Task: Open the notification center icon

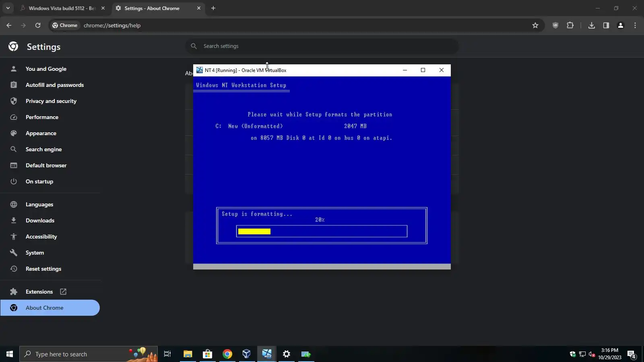Action: click(632, 354)
